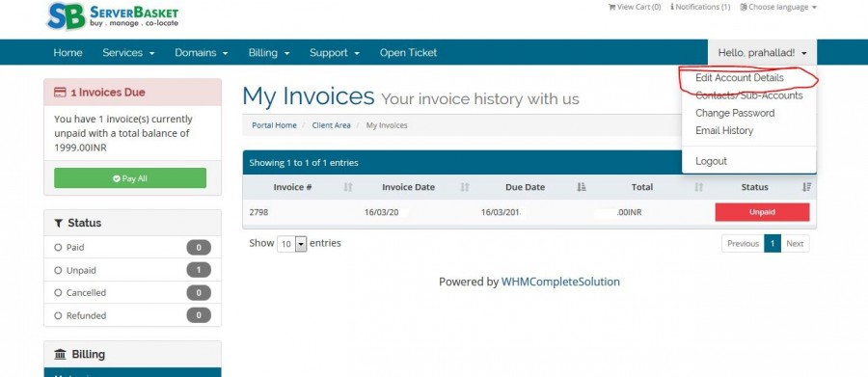Select Logout from account menu

coord(712,161)
